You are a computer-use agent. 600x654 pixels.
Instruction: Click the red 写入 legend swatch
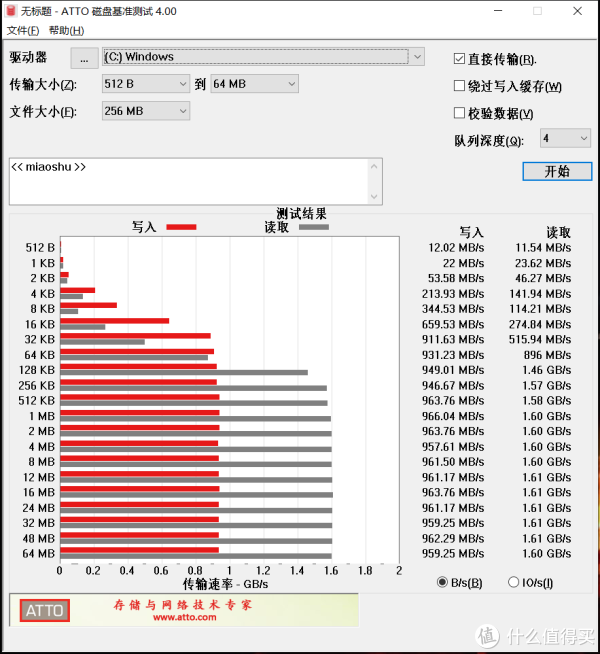point(181,227)
